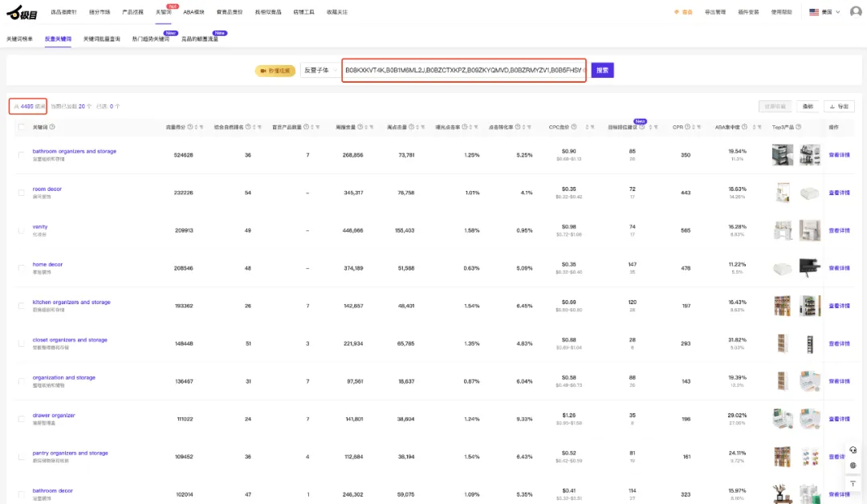Tick the checkbox for the vanity row

(x=22, y=230)
